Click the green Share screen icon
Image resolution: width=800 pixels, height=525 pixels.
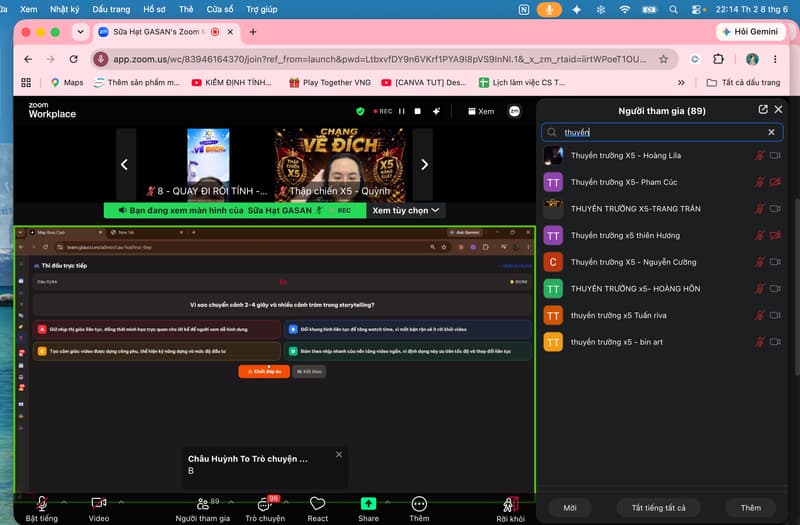368,504
